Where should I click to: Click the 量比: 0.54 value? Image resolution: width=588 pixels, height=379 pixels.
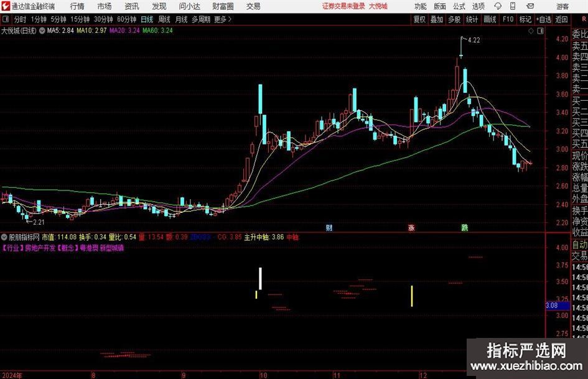click(x=122, y=237)
